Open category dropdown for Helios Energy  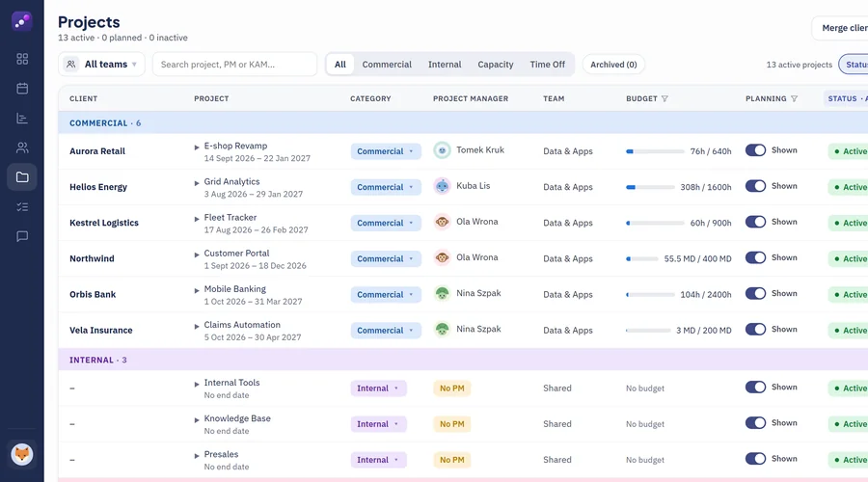click(385, 187)
